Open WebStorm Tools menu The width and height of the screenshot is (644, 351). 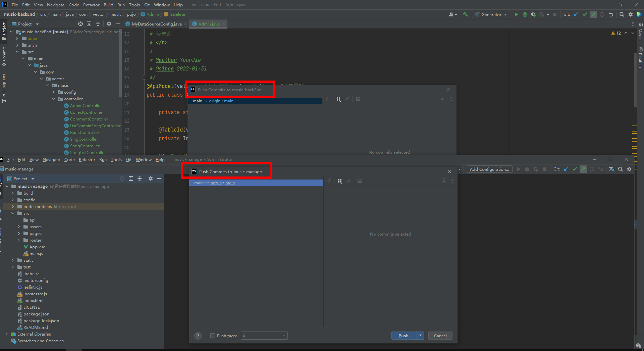coord(116,159)
